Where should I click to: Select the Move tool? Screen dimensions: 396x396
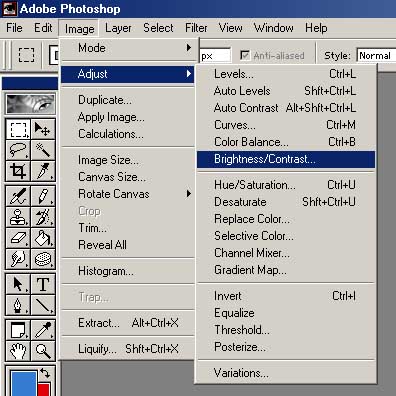(x=43, y=129)
